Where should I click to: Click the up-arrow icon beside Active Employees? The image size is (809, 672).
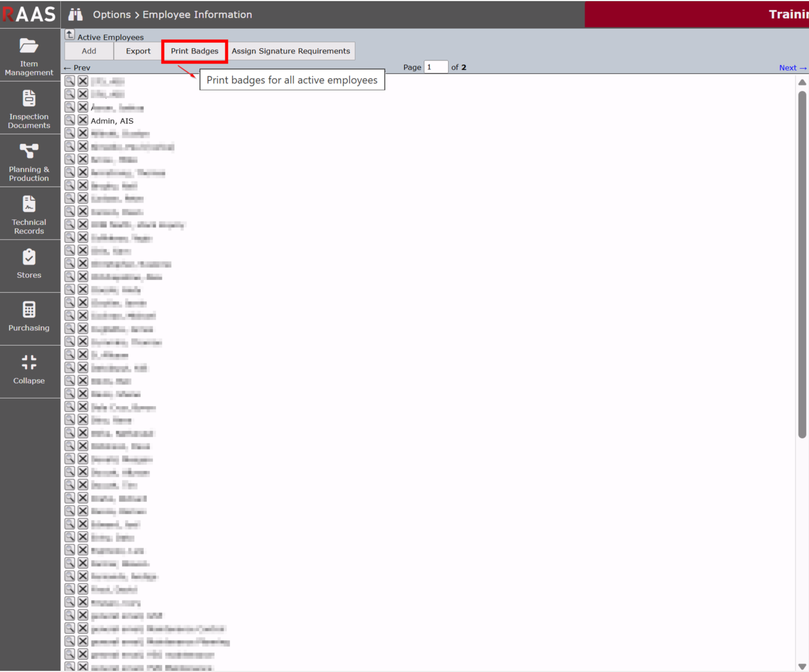tap(70, 35)
